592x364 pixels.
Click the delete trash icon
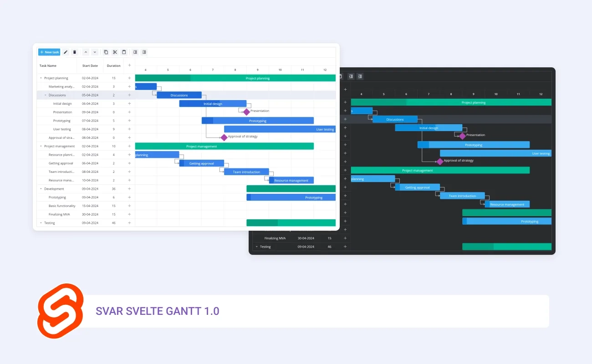click(x=75, y=52)
